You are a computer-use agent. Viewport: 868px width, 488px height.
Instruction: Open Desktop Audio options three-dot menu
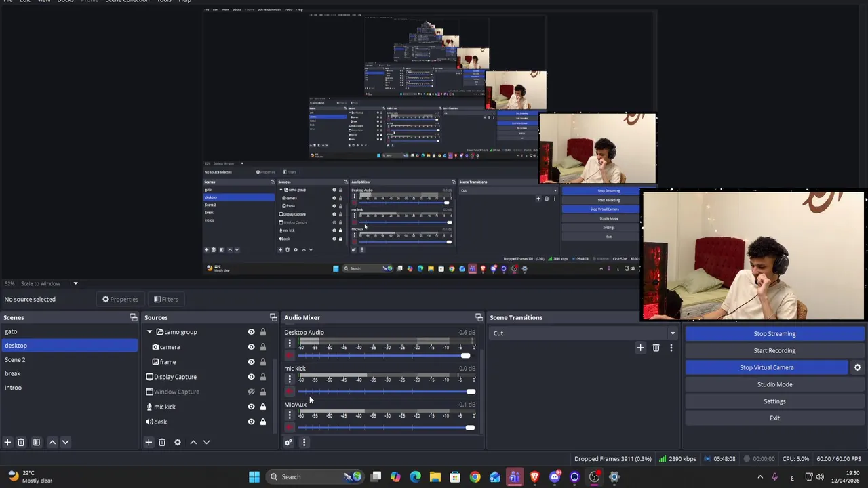tap(290, 344)
